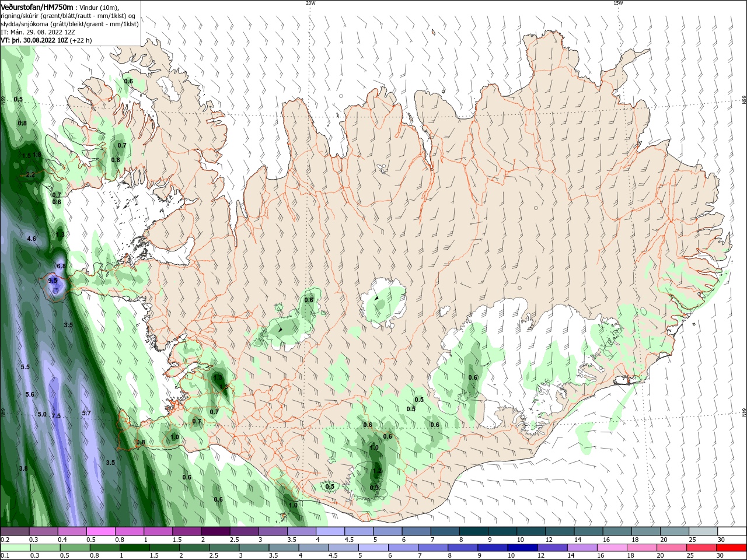Pick the darkest green 1–1.5 swatch in lower legend row

tap(135, 548)
